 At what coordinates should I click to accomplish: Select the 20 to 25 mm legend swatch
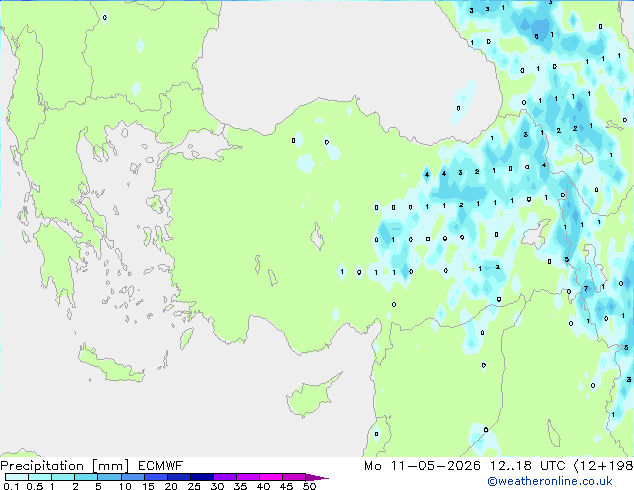[x=179, y=477]
